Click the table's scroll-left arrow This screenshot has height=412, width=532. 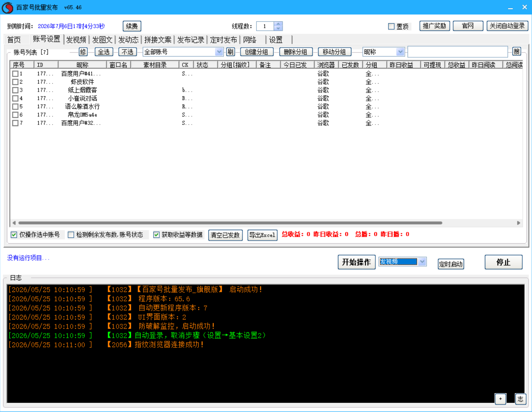click(x=14, y=223)
